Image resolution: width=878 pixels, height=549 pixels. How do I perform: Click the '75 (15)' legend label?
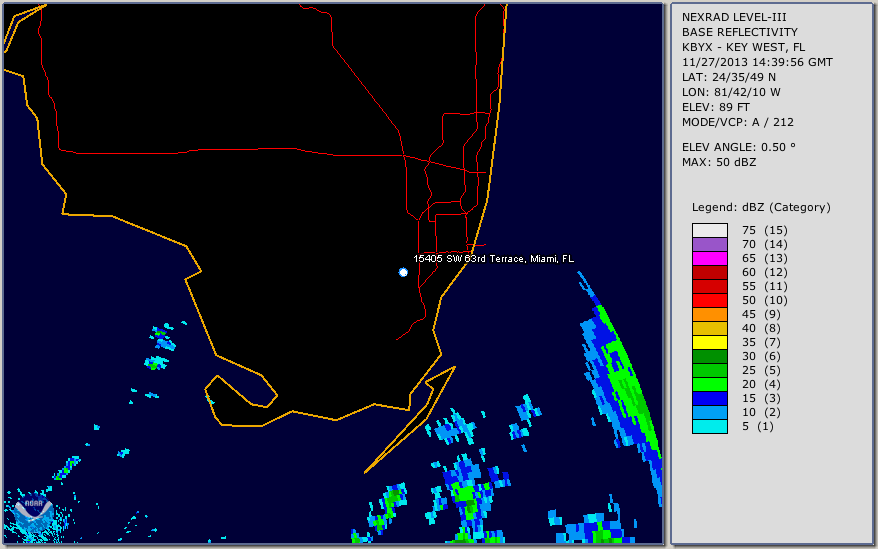tap(765, 230)
